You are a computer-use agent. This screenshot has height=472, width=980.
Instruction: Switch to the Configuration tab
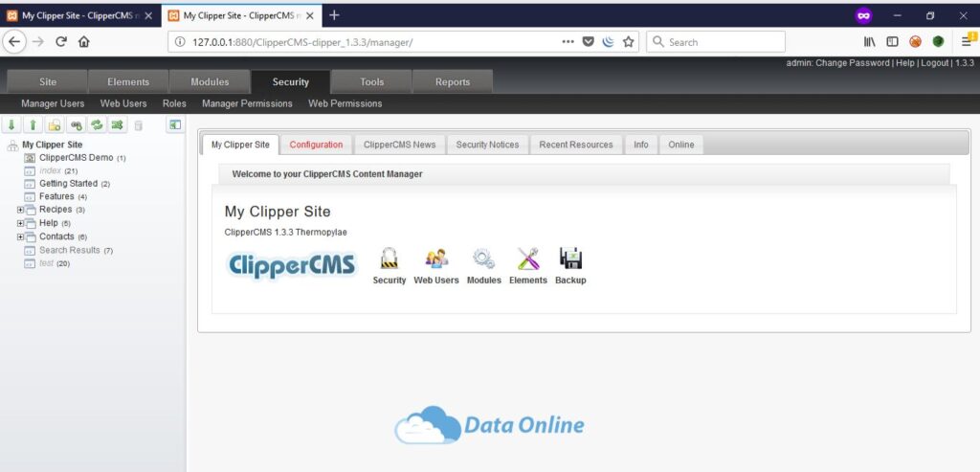click(316, 145)
